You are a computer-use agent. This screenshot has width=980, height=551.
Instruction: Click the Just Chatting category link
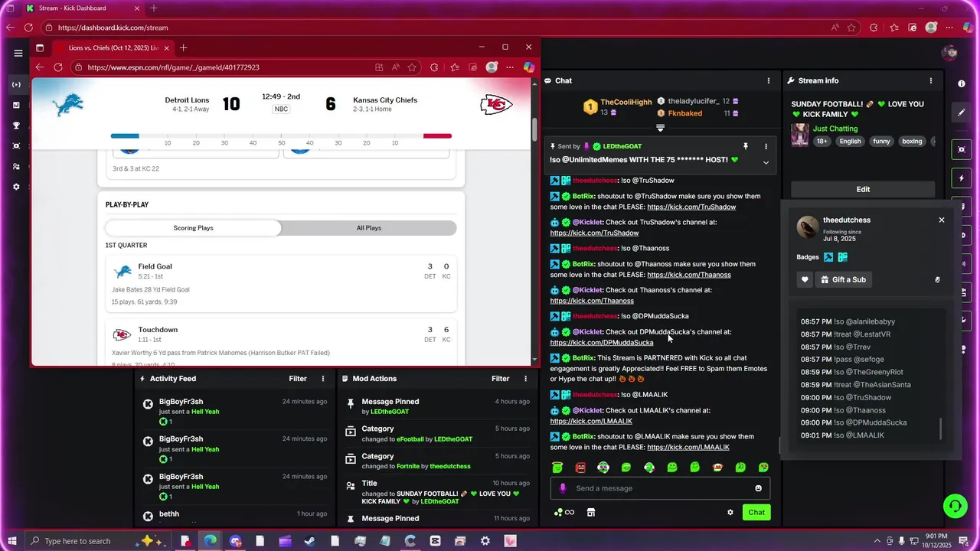click(835, 129)
